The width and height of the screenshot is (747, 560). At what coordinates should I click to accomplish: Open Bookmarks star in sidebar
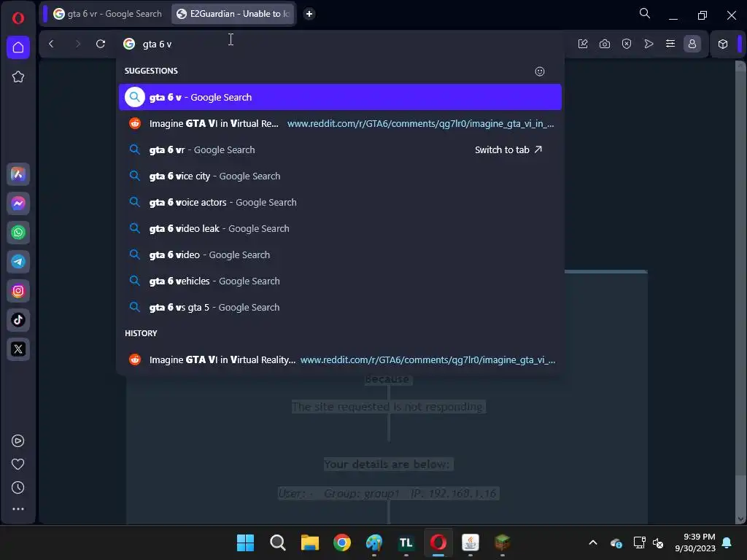tap(18, 77)
